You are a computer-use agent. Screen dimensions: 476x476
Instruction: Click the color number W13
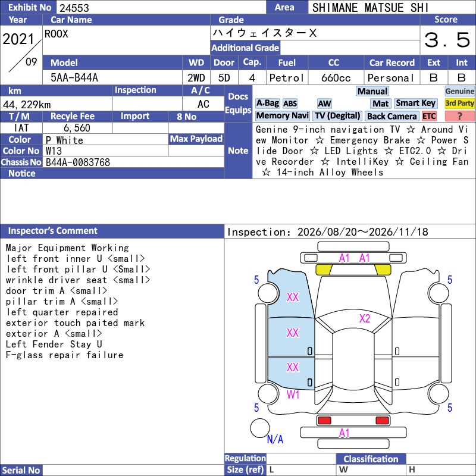click(x=54, y=151)
